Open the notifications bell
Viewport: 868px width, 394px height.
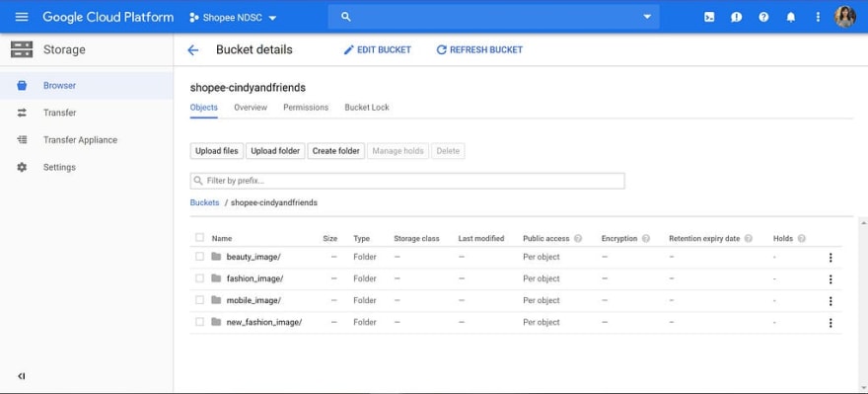pyautogui.click(x=791, y=17)
